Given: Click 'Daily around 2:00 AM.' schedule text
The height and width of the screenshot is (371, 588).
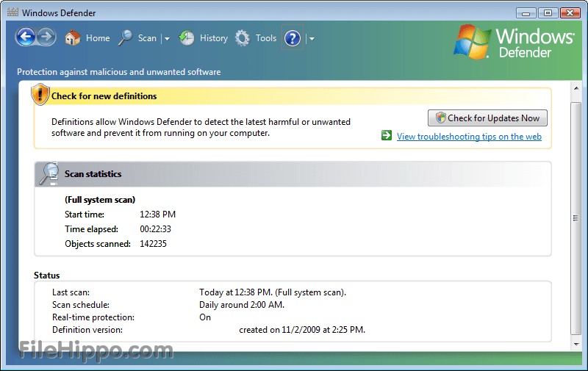Looking at the screenshot, I should 242,305.
